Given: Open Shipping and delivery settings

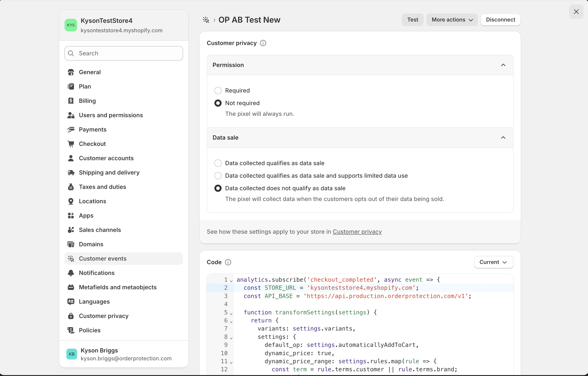Looking at the screenshot, I should click(109, 172).
